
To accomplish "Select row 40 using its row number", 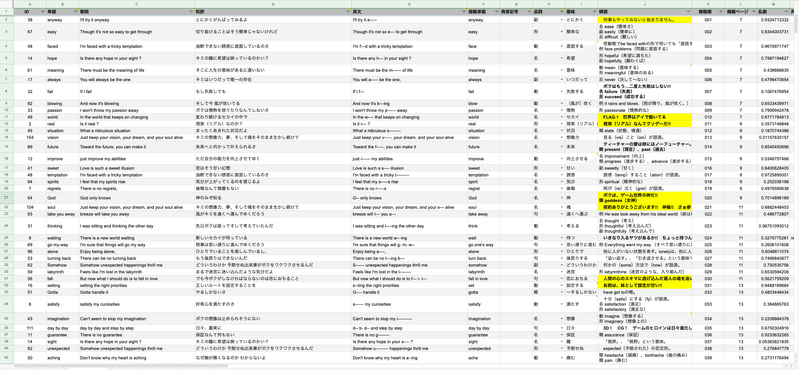I will pyautogui.click(x=7, y=358).
